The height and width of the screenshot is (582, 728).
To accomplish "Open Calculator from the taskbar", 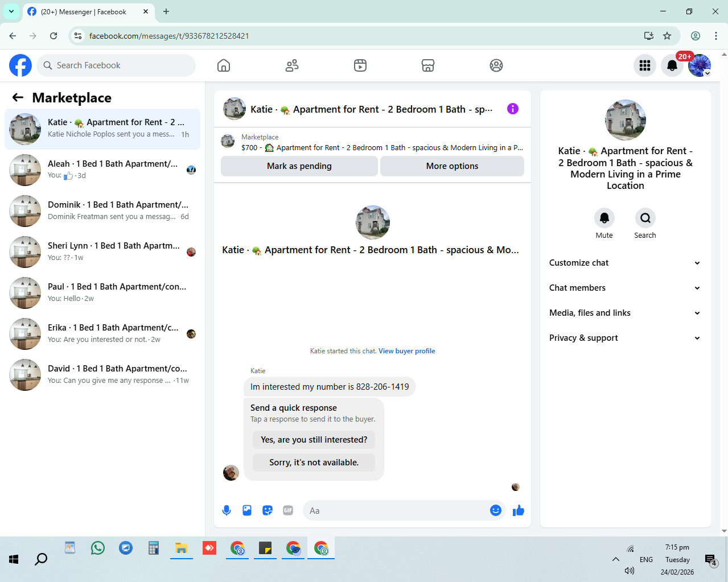I will pyautogui.click(x=154, y=548).
